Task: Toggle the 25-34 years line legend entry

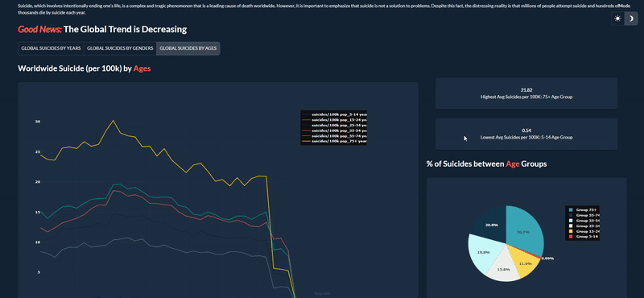Action: 334,125
